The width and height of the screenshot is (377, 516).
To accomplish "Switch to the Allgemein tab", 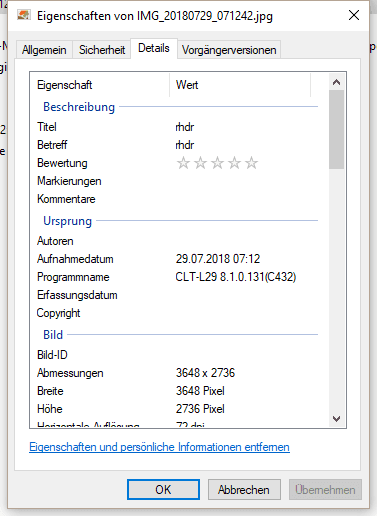I will (x=44, y=50).
